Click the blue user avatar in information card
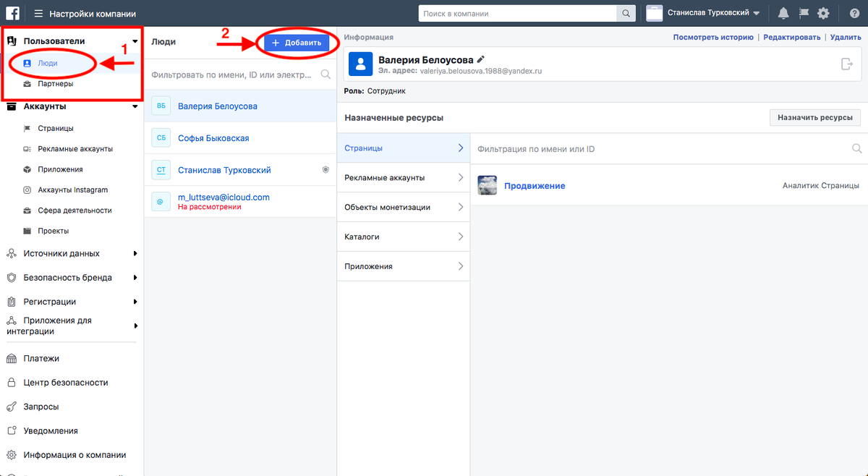 (x=360, y=64)
